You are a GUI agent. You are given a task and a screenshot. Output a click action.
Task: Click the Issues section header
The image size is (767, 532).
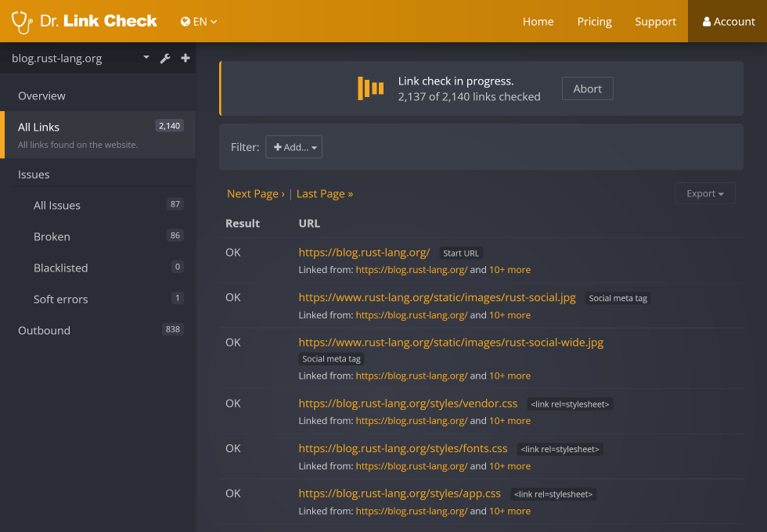[x=34, y=174]
